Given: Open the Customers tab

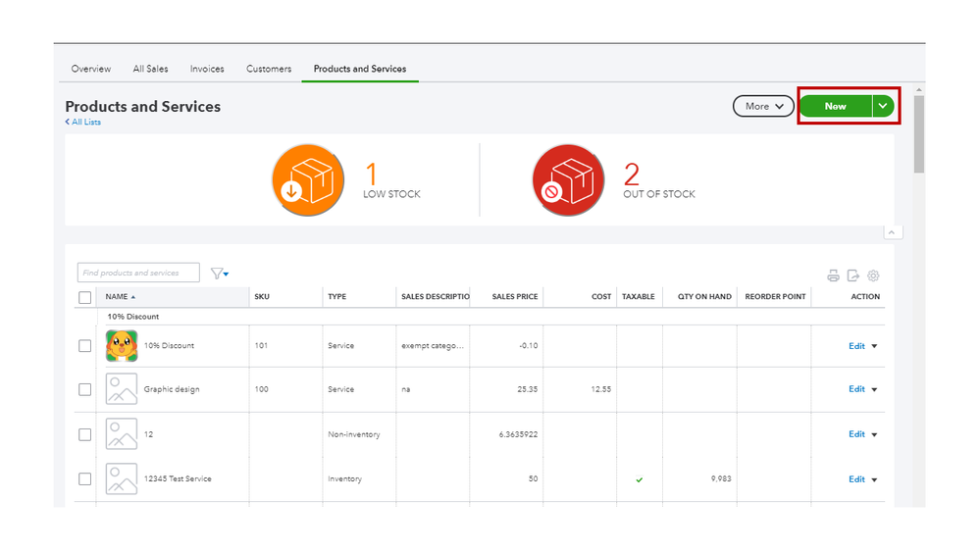Looking at the screenshot, I should (269, 69).
